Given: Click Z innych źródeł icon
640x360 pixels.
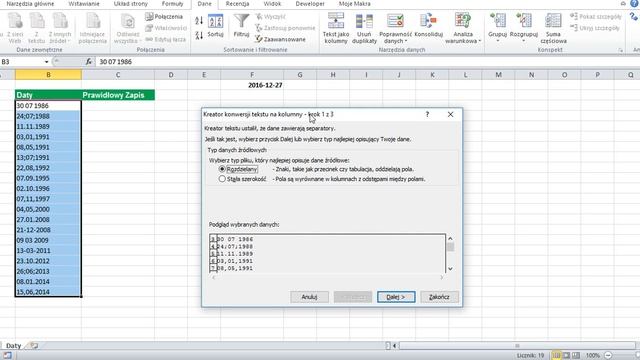Looking at the screenshot, I should (x=60, y=21).
